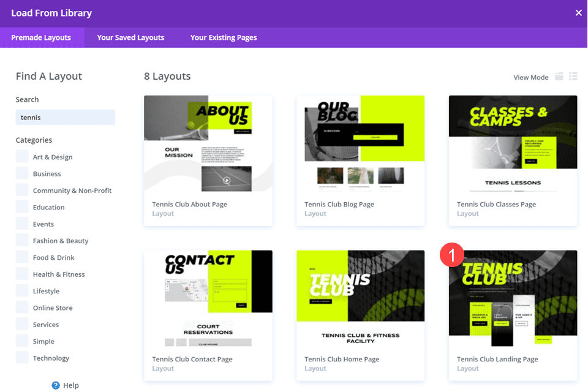Viewport: 588px width, 392px height.
Task: Open the Help option
Action: (x=65, y=385)
